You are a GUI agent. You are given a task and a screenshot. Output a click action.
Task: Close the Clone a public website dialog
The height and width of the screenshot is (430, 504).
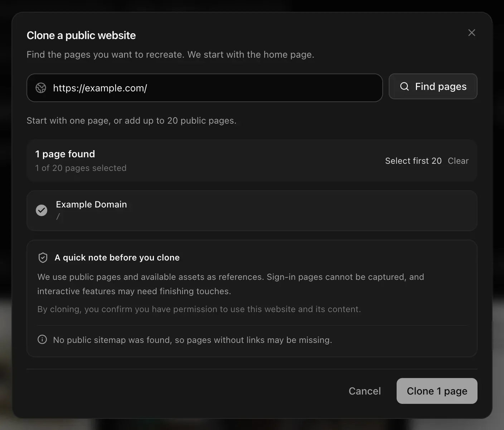(471, 33)
